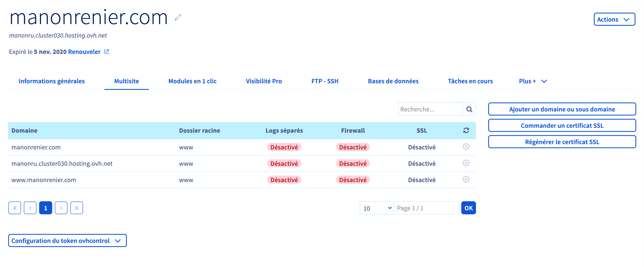Open the Plus + tab menu
This screenshot has width=644, height=267.
(x=533, y=81)
